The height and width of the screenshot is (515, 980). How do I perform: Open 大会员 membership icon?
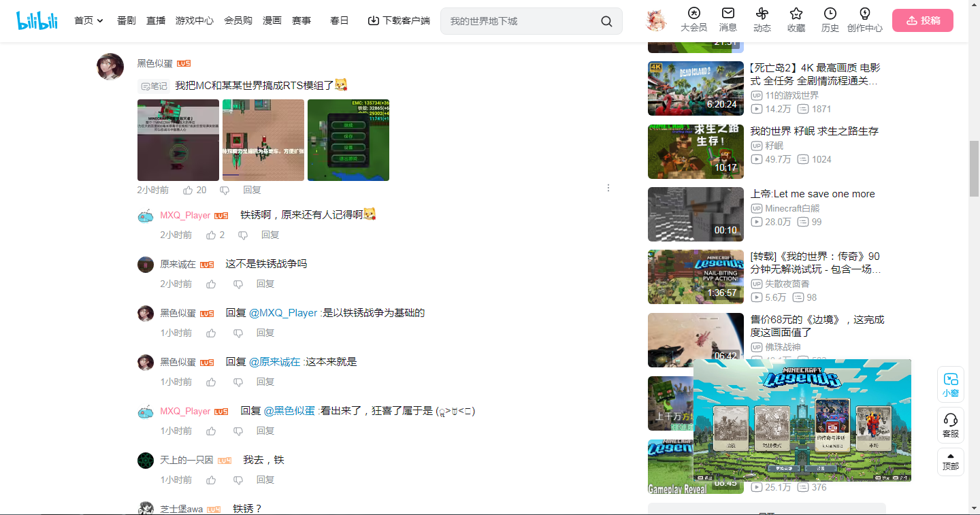pos(693,14)
